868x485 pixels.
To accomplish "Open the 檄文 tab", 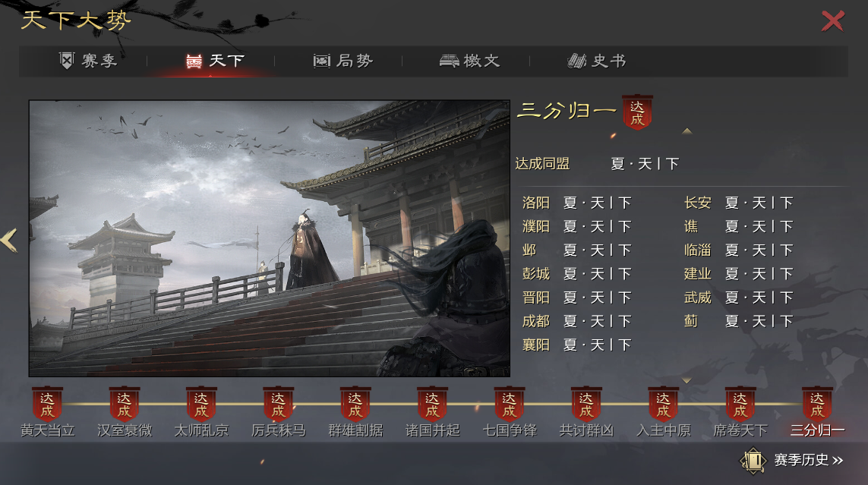I will [469, 60].
